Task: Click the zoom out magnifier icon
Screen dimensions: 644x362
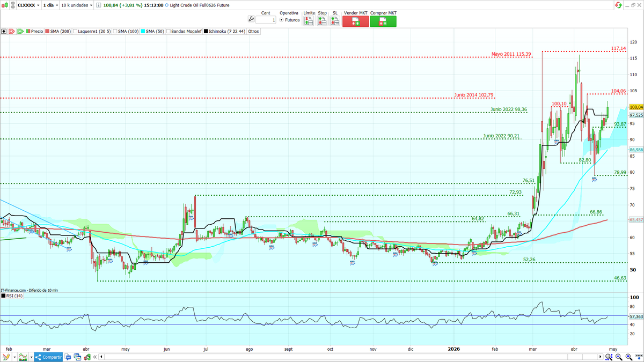Action: point(619,357)
